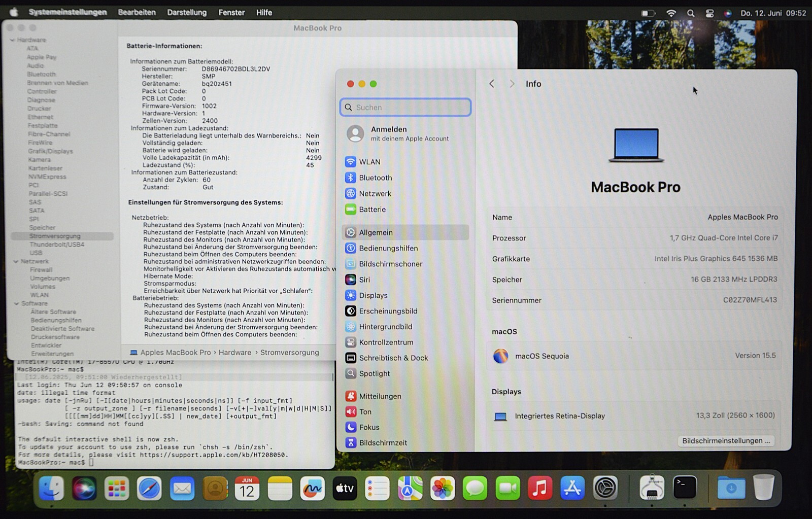Open the Trash in the Dock
812x519 pixels.
(764, 488)
